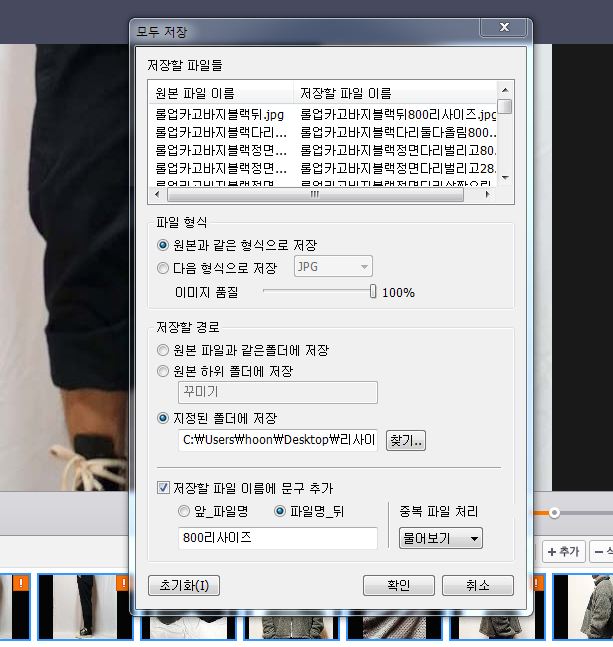Screen dimensions: 613x647
Task: Click file list scroll up arrow
Action: tap(505, 90)
